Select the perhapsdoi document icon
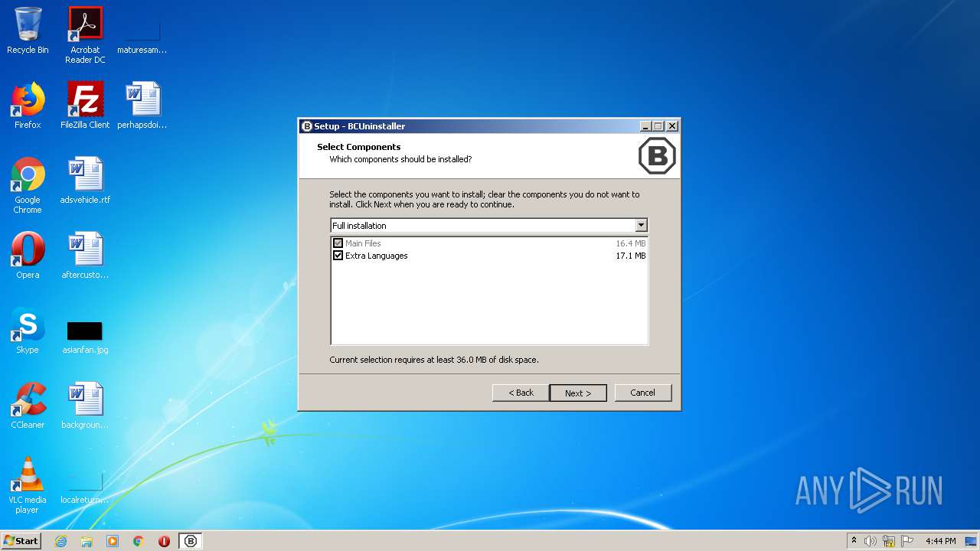Viewport: 980px width, 551px height. pyautogui.click(x=142, y=106)
